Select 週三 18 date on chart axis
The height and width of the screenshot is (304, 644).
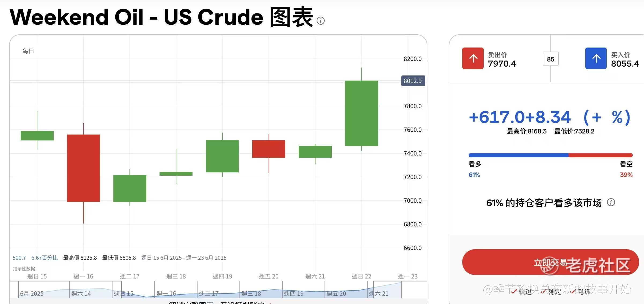[x=176, y=276]
